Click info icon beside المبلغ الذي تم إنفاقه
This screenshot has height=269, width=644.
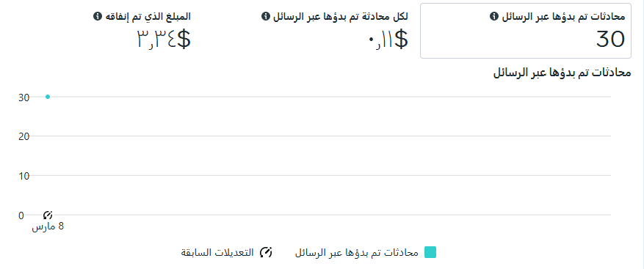point(97,16)
